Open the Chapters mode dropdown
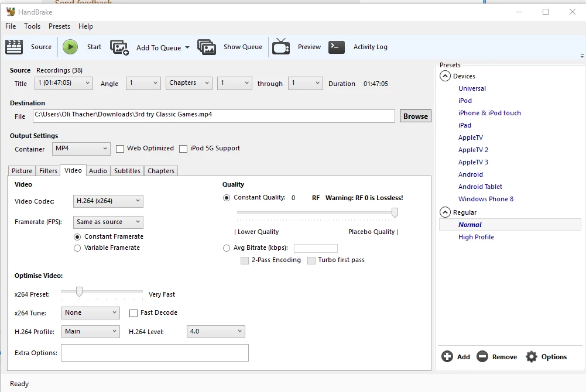Screen dimensions: 586x392 point(189,83)
